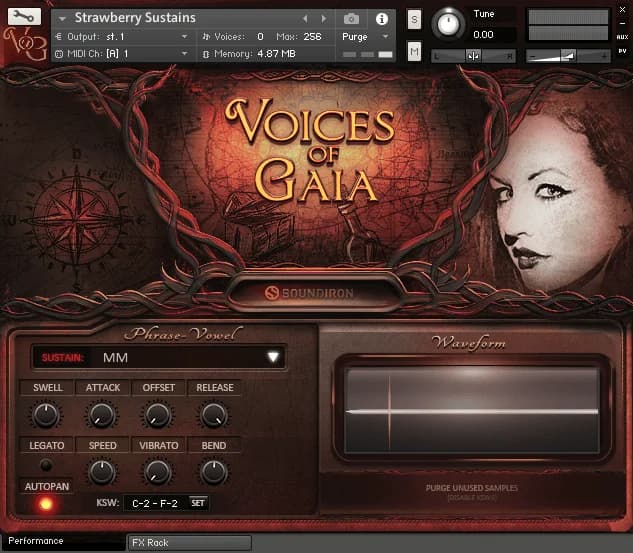
Task: Minimize the instrument view with minus icon
Action: (x=622, y=23)
